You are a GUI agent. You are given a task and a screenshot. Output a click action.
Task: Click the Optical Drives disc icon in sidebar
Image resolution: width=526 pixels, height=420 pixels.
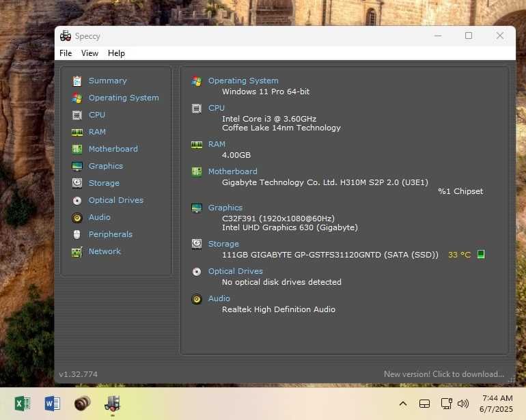[x=77, y=201]
